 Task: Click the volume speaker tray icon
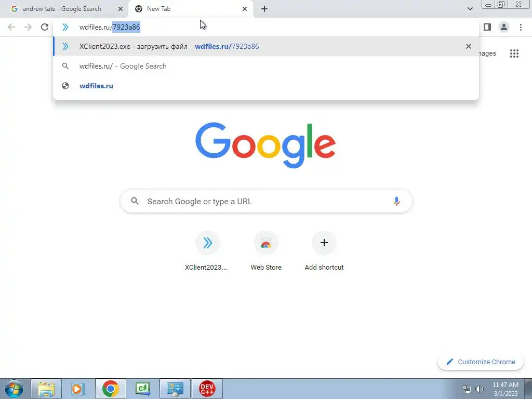coord(480,389)
